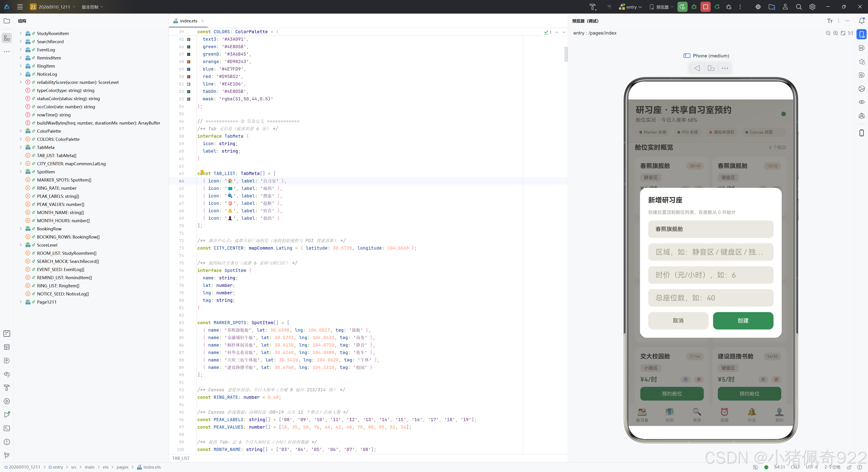Close the index.ets tab

click(x=203, y=21)
